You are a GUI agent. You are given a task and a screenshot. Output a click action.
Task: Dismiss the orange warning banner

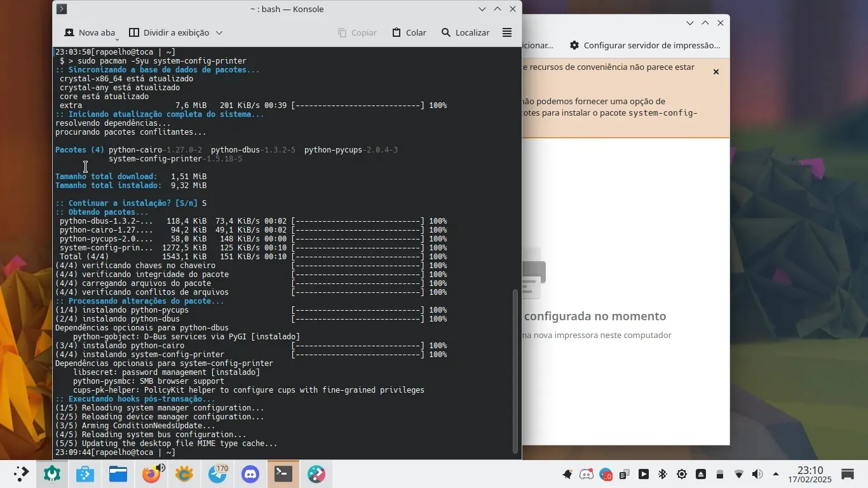[x=715, y=72]
